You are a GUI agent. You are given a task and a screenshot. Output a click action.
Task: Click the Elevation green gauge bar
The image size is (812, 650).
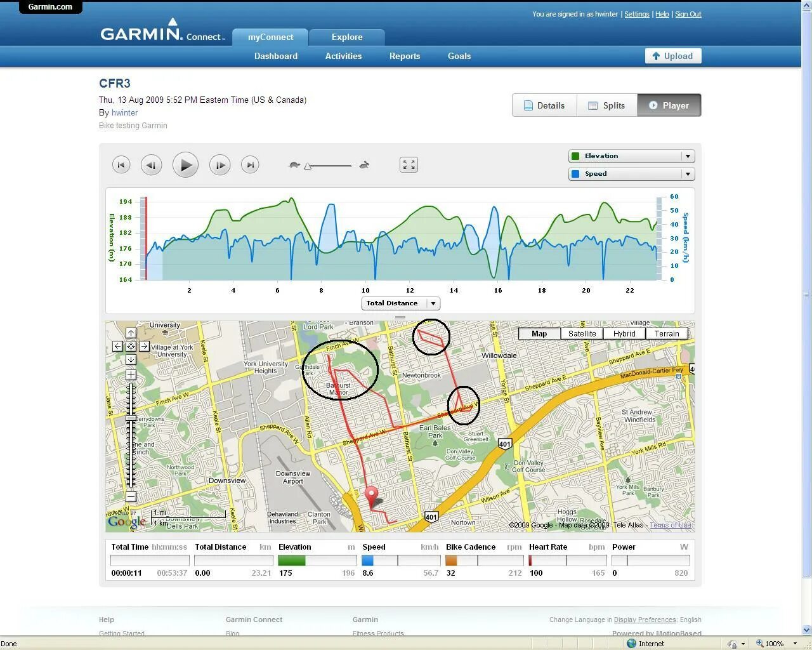coord(317,560)
